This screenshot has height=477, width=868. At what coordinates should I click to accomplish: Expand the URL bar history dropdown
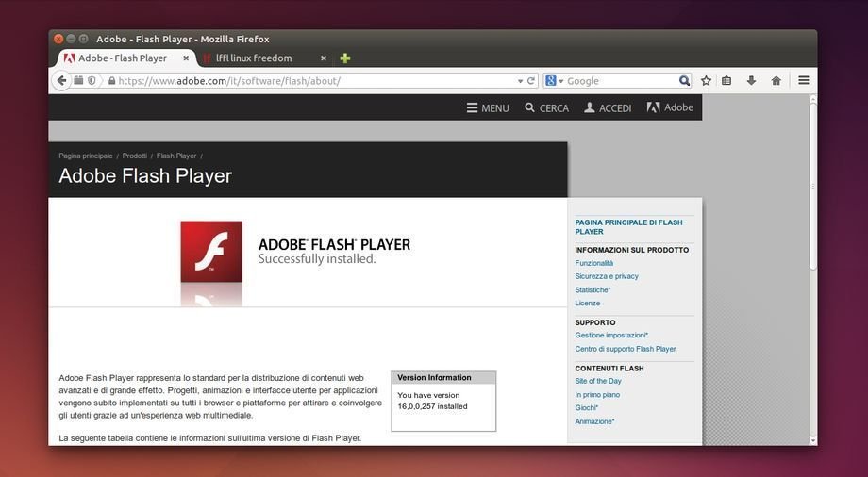click(519, 81)
